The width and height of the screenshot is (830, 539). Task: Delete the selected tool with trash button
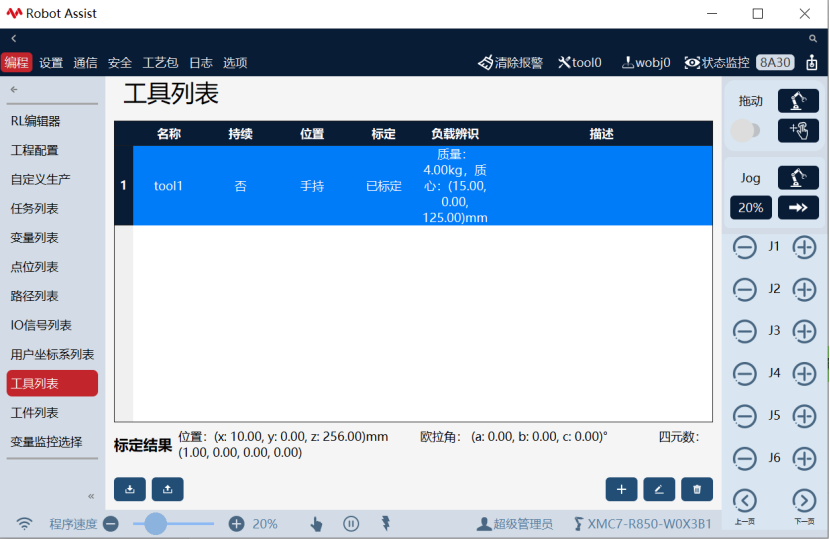click(x=697, y=489)
